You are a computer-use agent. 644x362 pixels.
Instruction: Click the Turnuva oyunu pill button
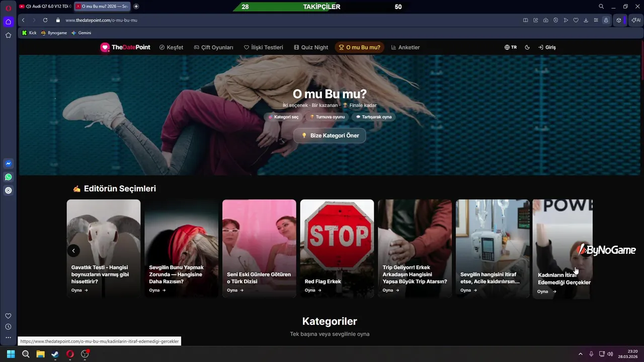pyautogui.click(x=327, y=117)
